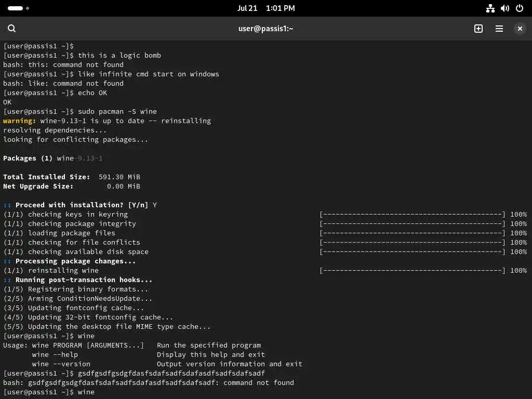Click 'Processing package changes...' heading
Viewport: 532px width, 399px height.
coord(76,261)
